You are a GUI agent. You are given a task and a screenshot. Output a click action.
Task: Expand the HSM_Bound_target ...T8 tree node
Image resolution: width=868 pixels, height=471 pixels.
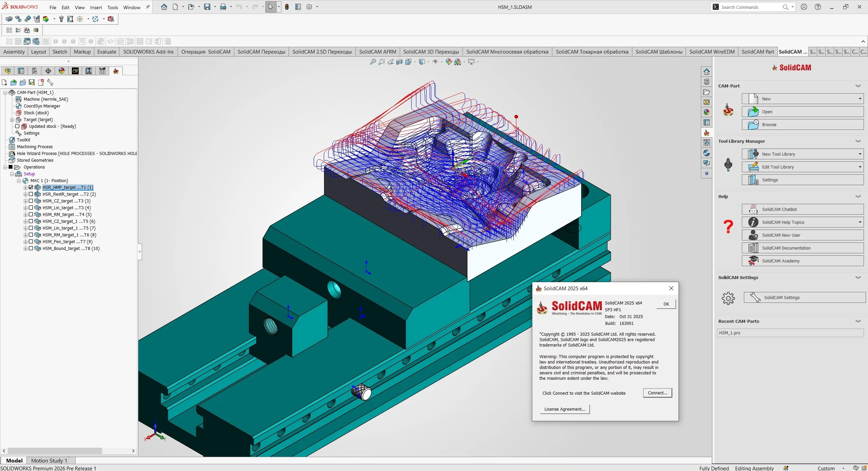(25, 248)
